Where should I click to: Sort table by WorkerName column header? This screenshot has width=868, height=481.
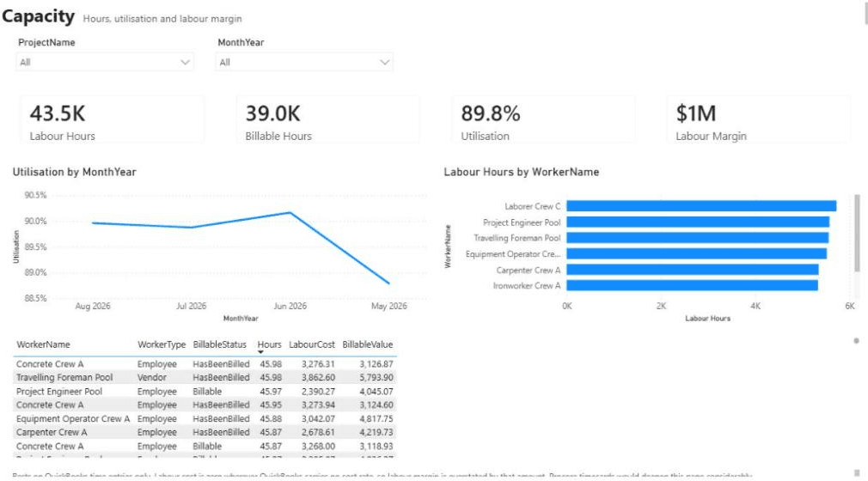click(x=43, y=344)
